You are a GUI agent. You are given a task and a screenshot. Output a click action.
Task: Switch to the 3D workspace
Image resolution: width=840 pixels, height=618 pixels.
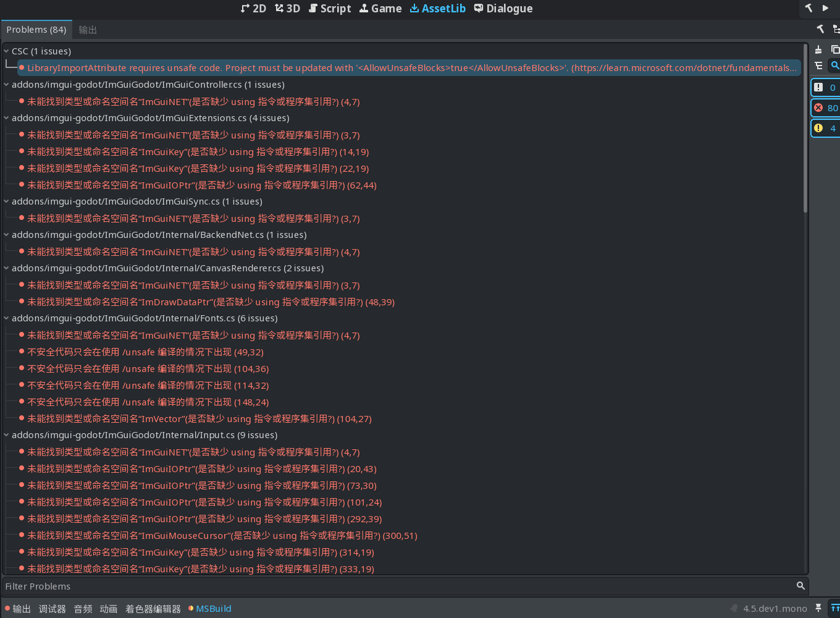click(x=287, y=9)
